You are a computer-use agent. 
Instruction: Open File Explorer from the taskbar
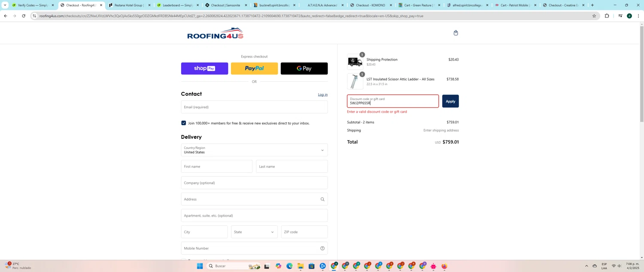click(301, 266)
